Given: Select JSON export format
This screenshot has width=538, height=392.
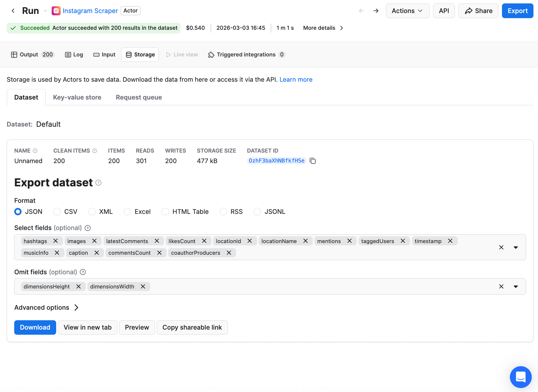Looking at the screenshot, I should pos(18,212).
